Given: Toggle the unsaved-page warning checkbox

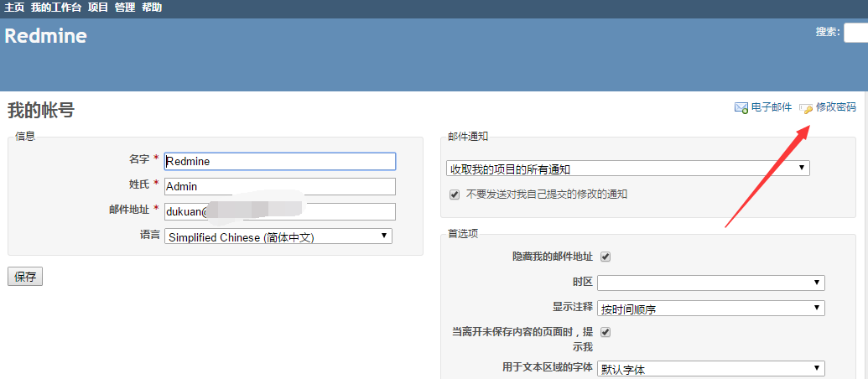Looking at the screenshot, I should tap(605, 333).
